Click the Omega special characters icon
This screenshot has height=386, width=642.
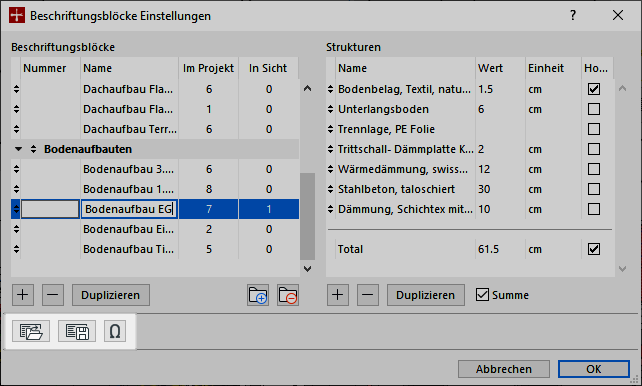tap(115, 331)
